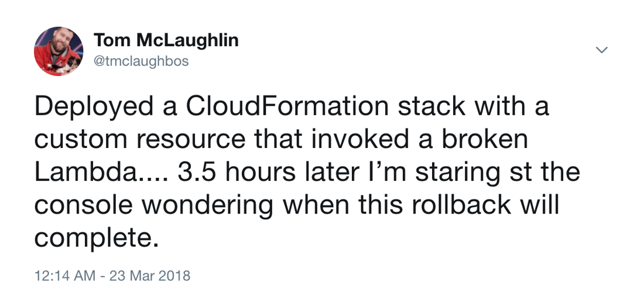The height and width of the screenshot is (296, 644).
Task: Click Tom McLaughlin's profile avatar
Action: 59,51
